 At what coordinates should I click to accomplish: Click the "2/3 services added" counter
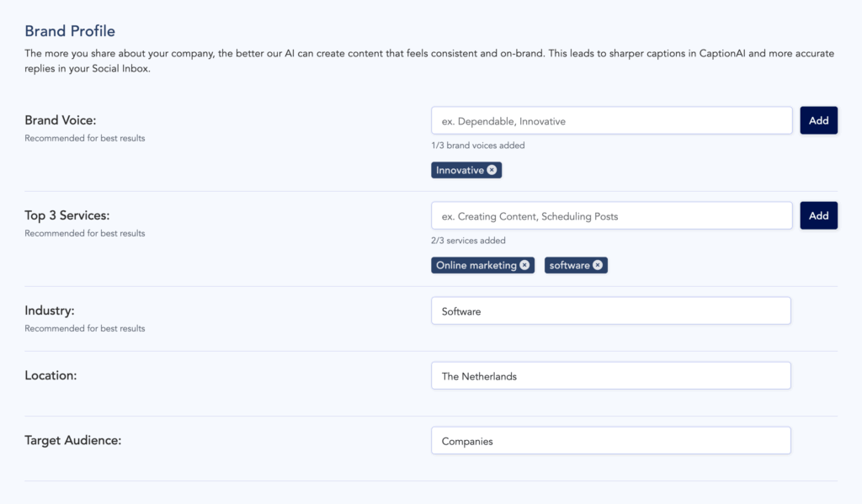[x=468, y=240]
